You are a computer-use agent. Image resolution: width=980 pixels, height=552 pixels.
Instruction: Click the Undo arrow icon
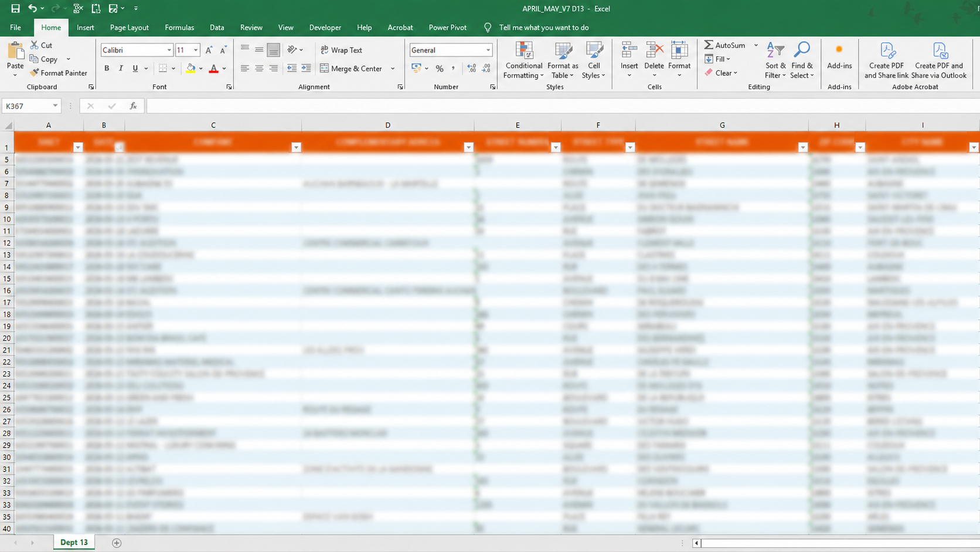click(x=33, y=9)
